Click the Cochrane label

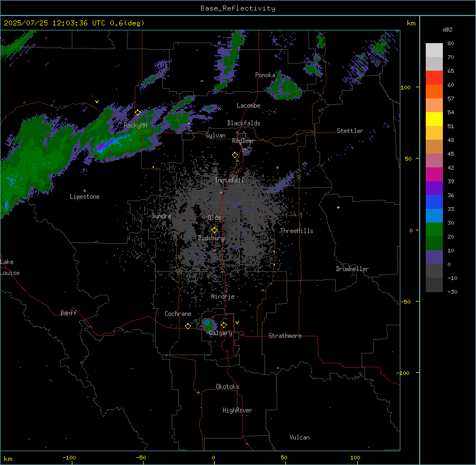tap(178, 314)
